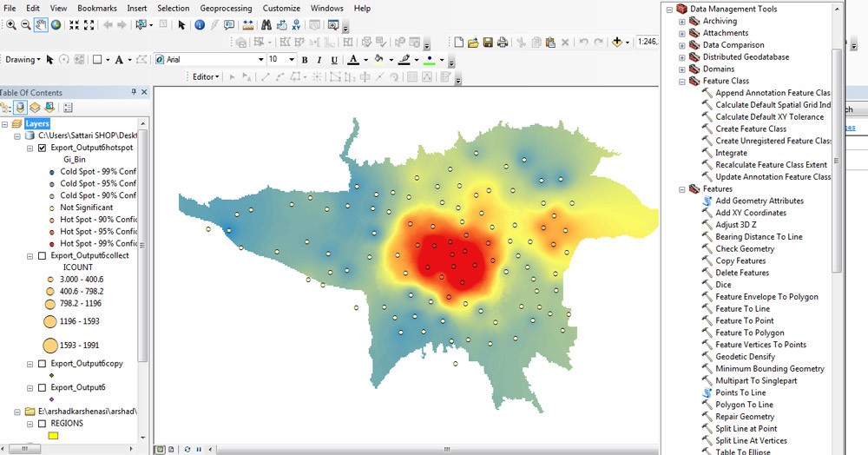
Task: Click the Full Extent globe icon
Action: pos(56,25)
